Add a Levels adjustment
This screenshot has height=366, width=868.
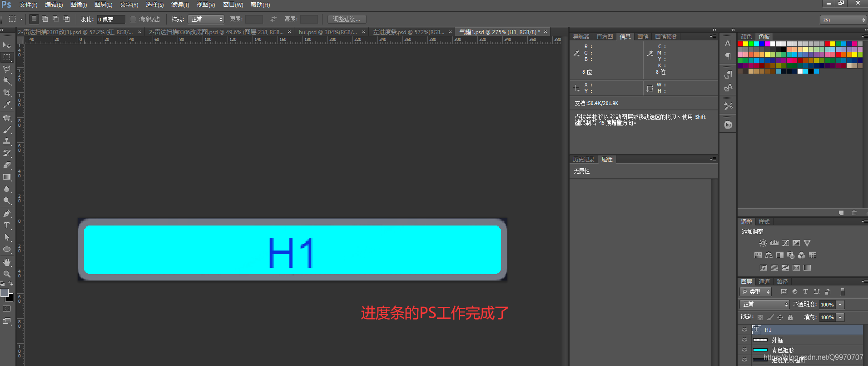point(774,243)
